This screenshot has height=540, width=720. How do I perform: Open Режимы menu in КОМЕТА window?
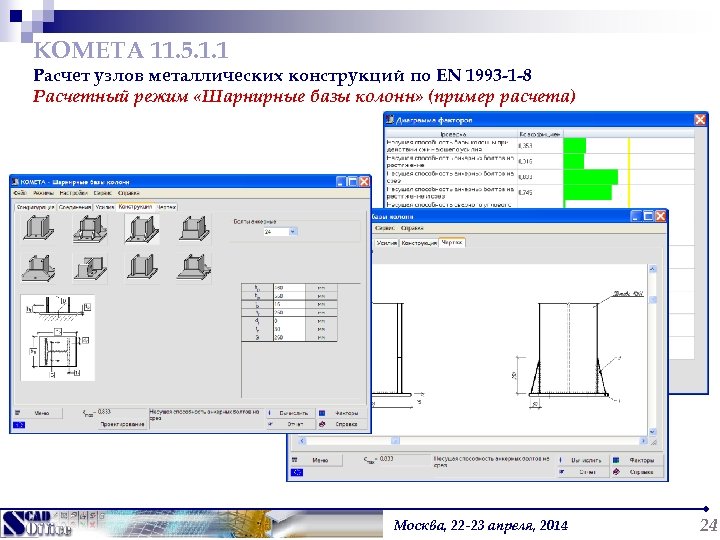point(44,193)
